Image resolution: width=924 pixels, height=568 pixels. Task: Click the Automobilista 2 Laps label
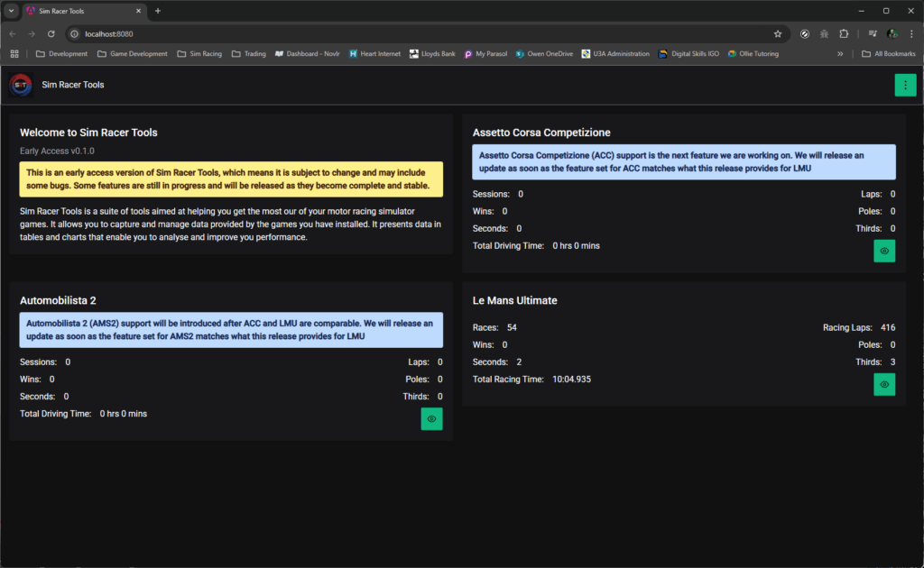click(x=419, y=362)
